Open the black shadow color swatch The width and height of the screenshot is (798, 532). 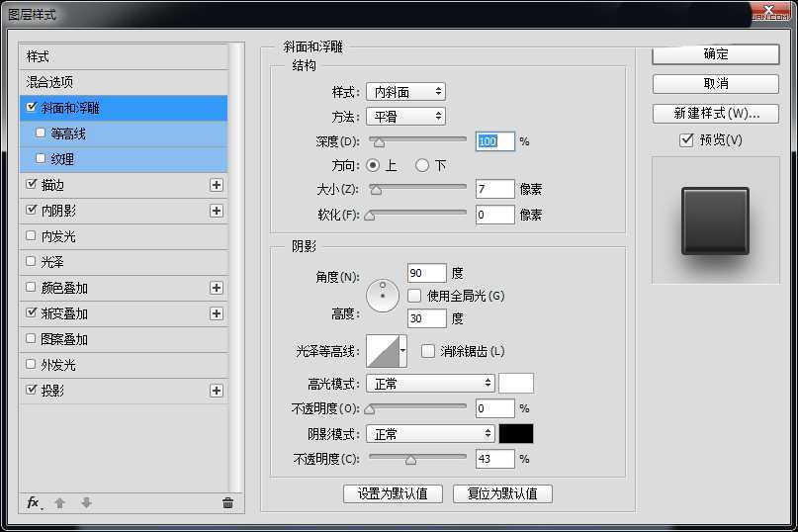point(516,434)
